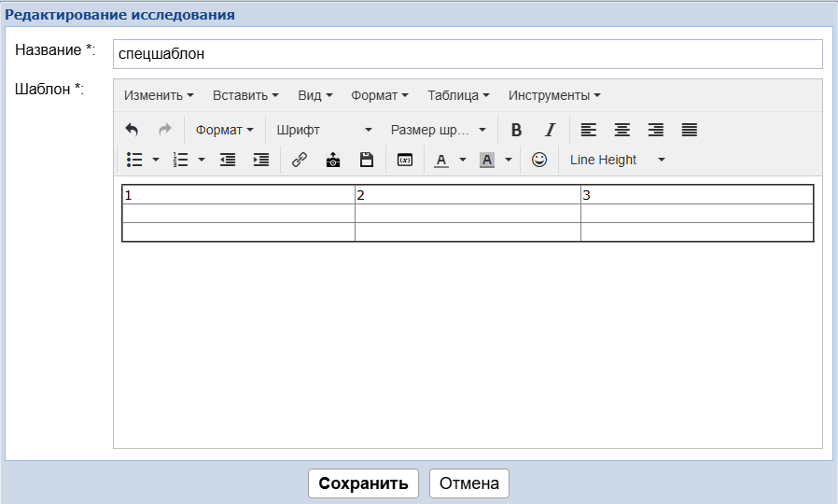Image resolution: width=838 pixels, height=504 pixels.
Task: Insert a hyperlink with link icon
Action: 300,160
